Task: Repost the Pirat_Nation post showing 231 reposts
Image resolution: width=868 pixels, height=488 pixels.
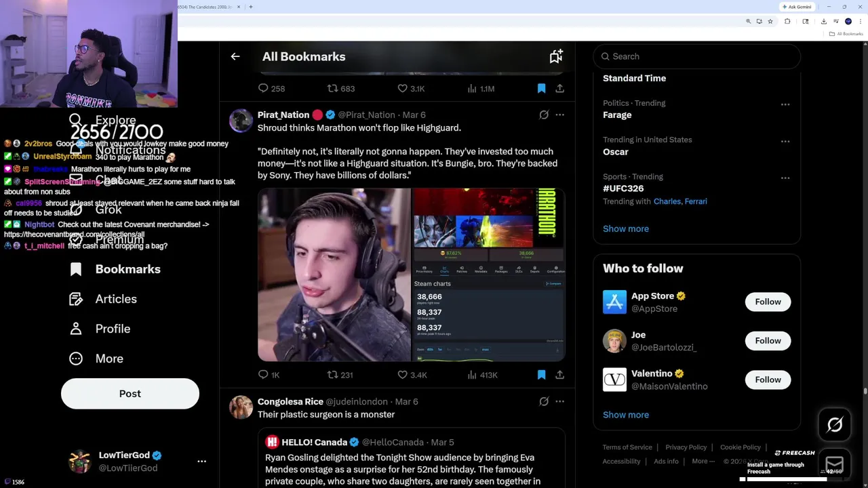Action: click(x=340, y=375)
